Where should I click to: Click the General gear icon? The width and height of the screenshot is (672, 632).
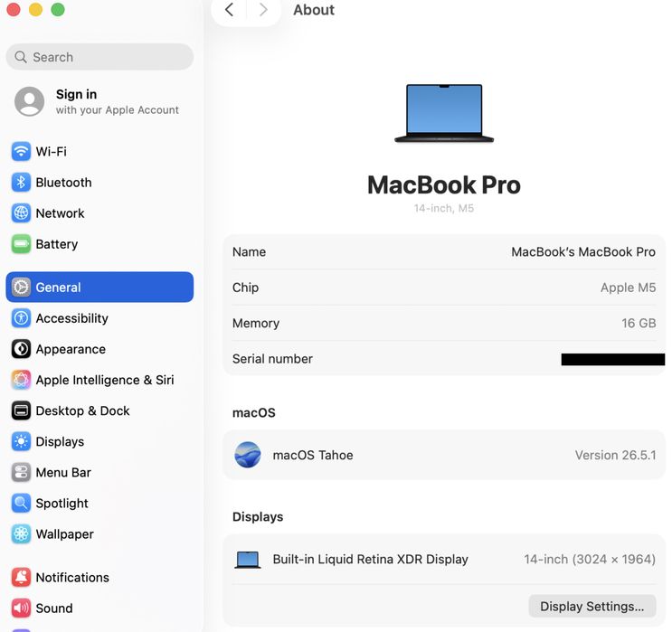21,288
